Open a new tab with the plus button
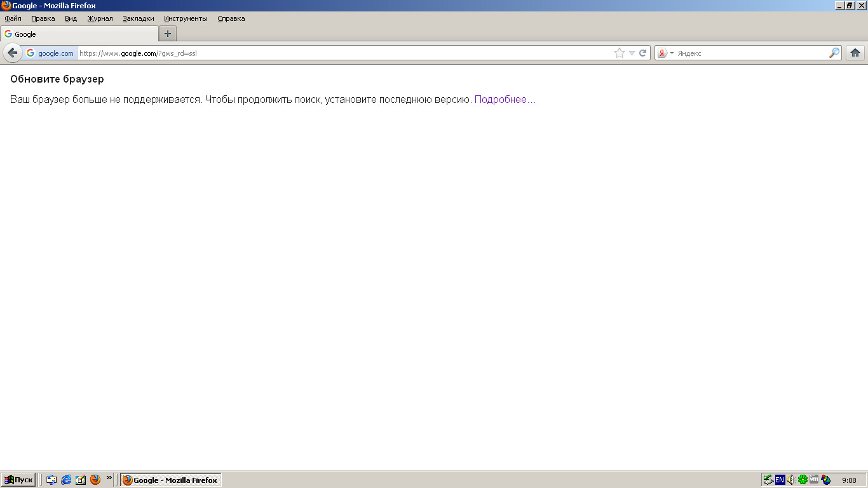Viewport: 868px width, 488px height. pyautogui.click(x=168, y=34)
